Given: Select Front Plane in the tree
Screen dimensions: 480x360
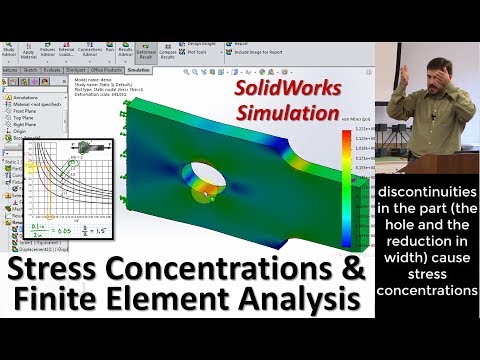Looking at the screenshot, I should click(x=24, y=111).
